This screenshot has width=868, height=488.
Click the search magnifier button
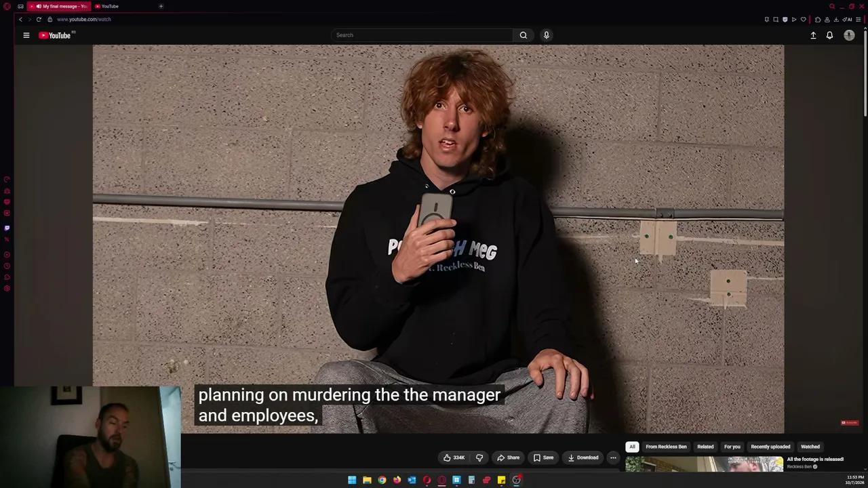[524, 35]
